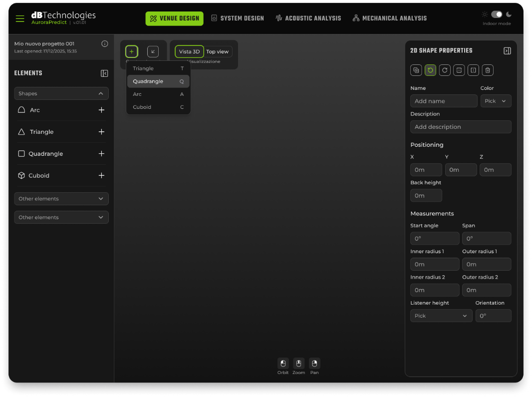Collapse the Shapes section
Screen dimensions: 532x397
pos(61,93)
